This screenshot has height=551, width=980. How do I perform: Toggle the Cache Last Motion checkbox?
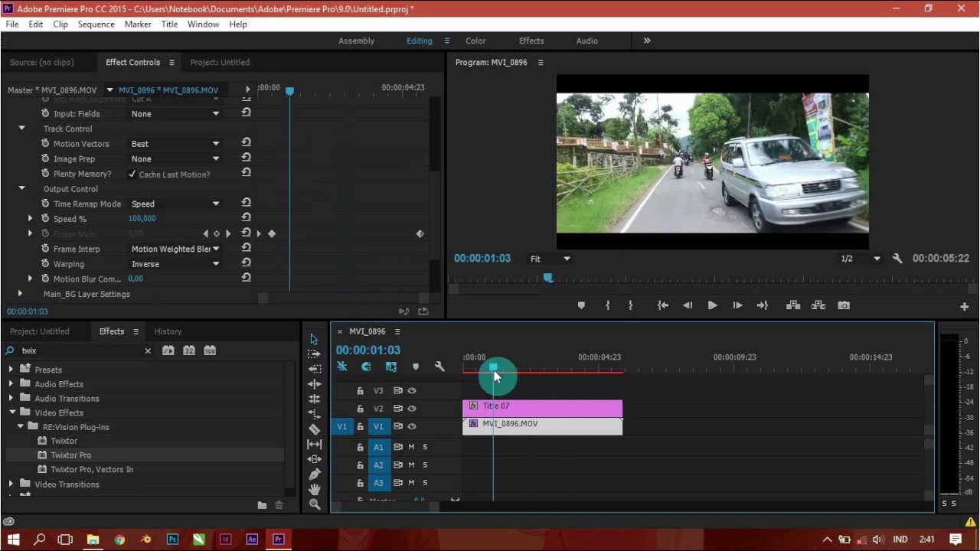(132, 174)
